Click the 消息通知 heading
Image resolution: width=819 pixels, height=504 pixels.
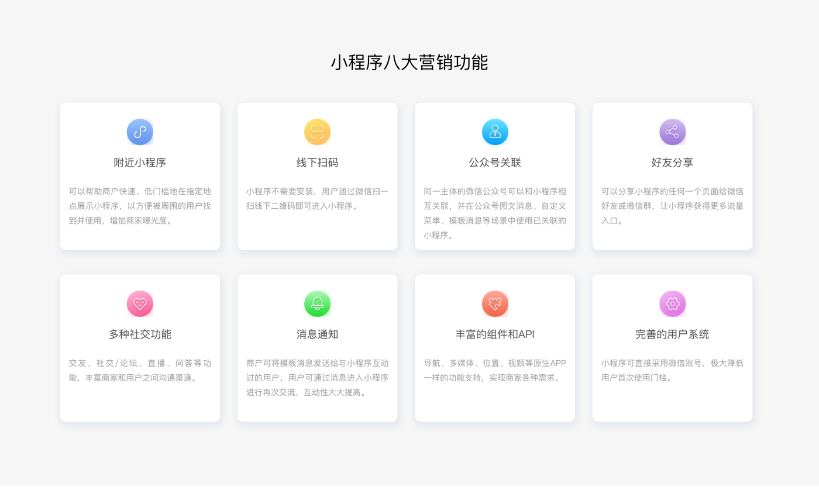[317, 334]
